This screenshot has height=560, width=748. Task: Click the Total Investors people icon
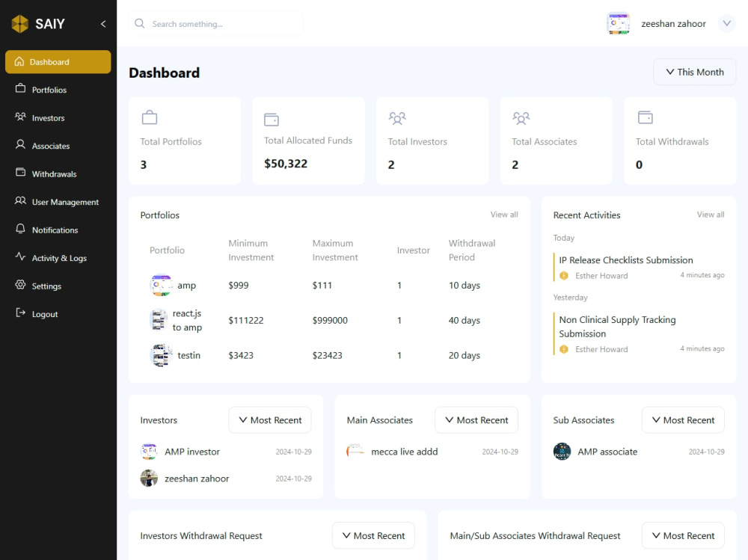[397, 118]
